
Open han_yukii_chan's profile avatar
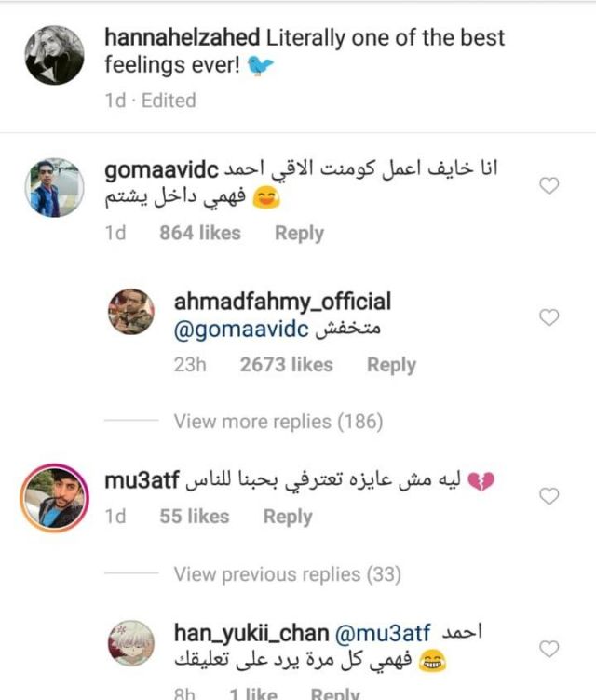pos(131,642)
